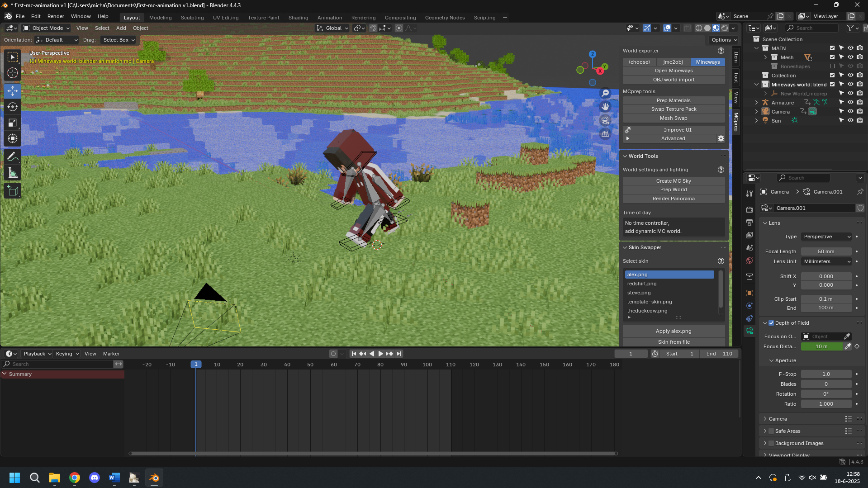Hide the Sun object in viewport
Image resolution: width=868 pixels, height=488 pixels.
(x=850, y=121)
